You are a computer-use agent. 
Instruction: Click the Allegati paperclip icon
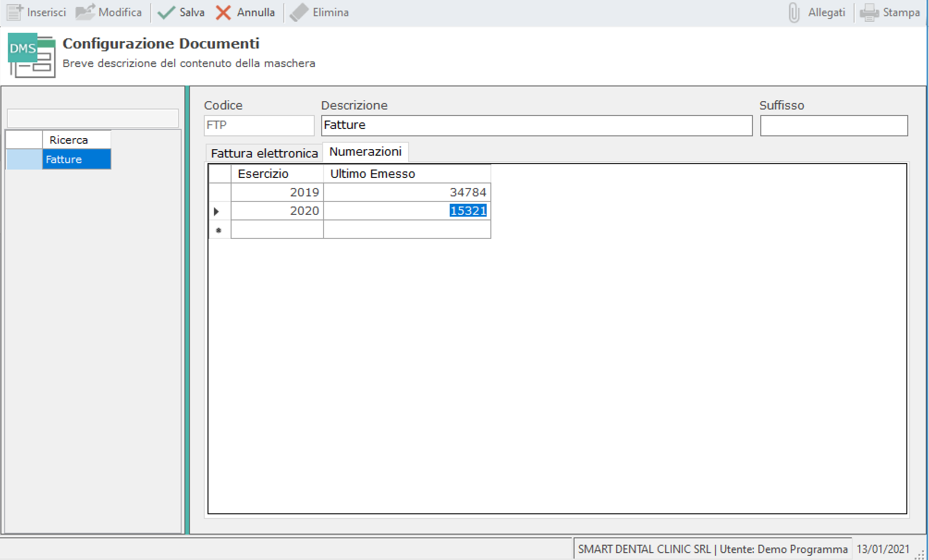[x=794, y=12]
